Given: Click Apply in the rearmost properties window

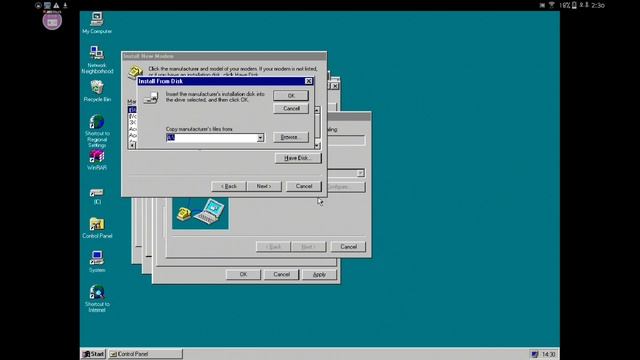Looking at the screenshot, I should point(319,274).
